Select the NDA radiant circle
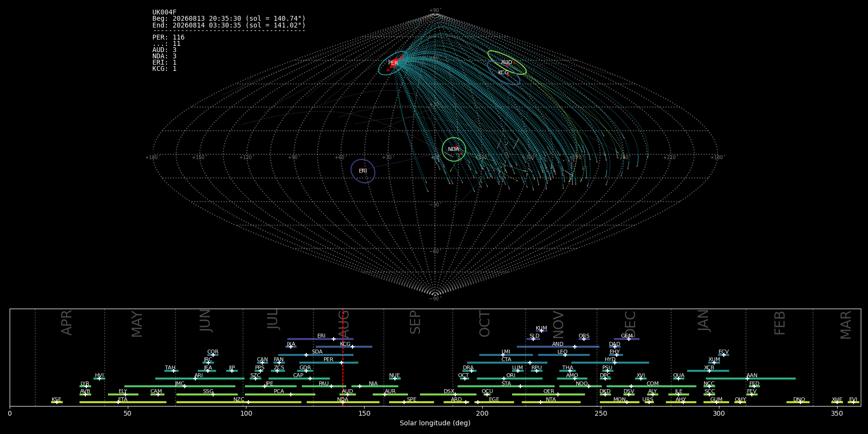The width and height of the screenshot is (868, 434). [454, 149]
